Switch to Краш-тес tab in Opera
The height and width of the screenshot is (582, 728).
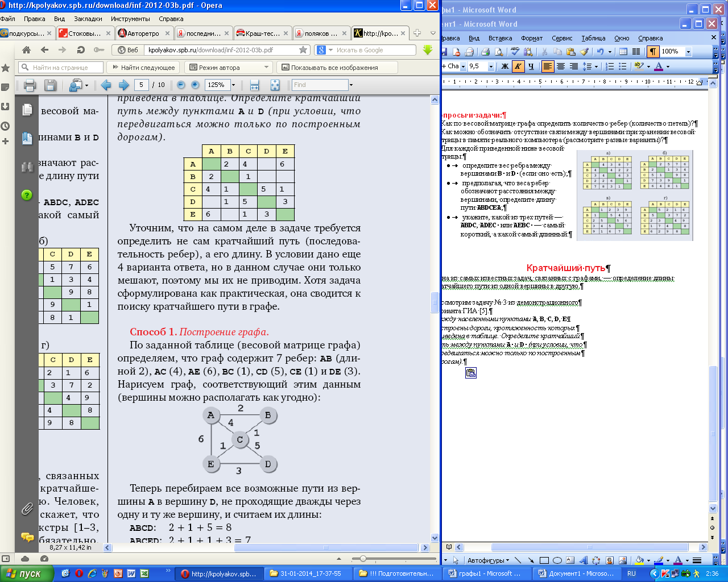[262, 34]
